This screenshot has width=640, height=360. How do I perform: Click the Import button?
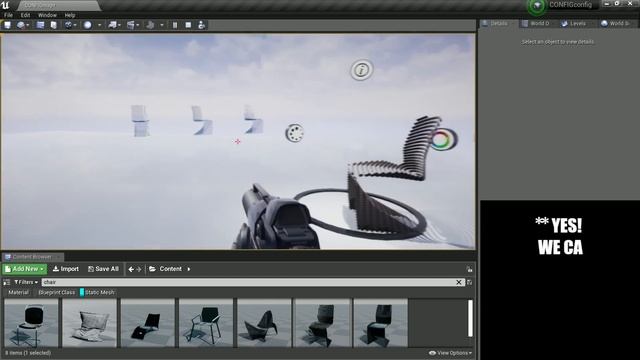coord(66,269)
